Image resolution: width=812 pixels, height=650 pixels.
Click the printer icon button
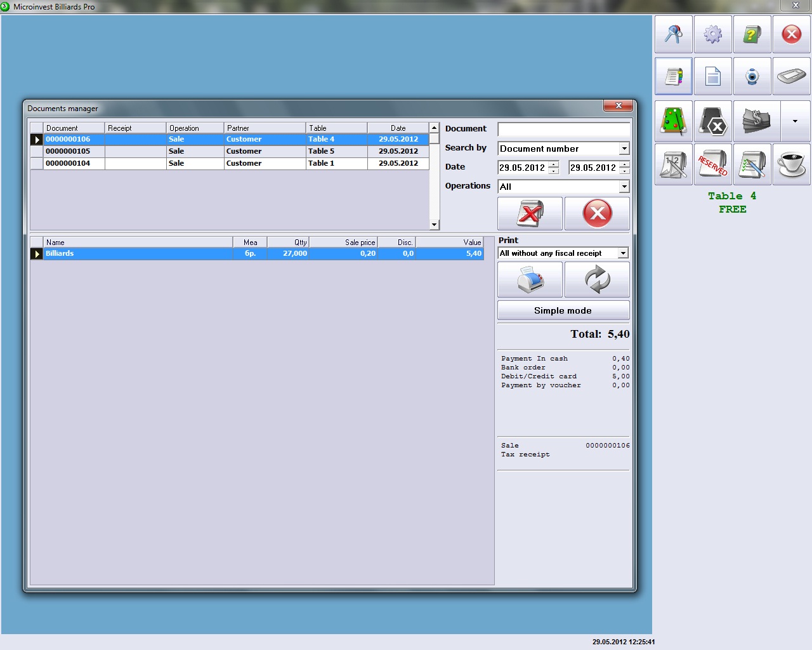point(530,280)
